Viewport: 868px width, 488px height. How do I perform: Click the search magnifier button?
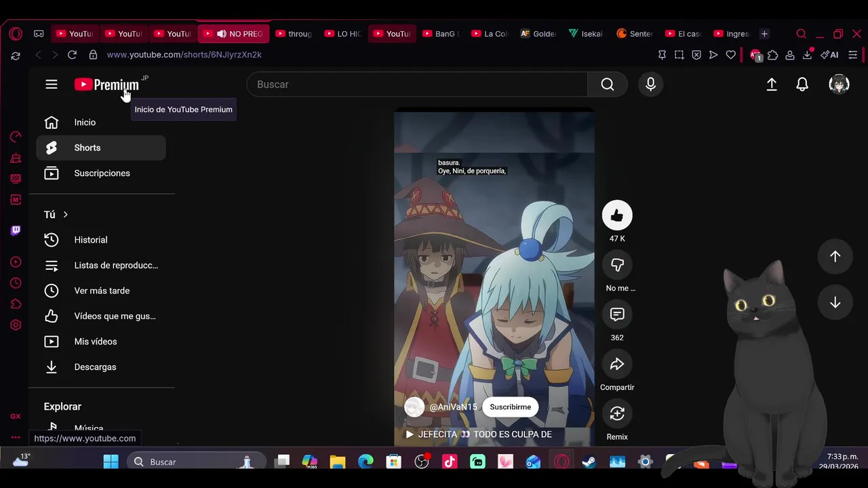point(608,84)
